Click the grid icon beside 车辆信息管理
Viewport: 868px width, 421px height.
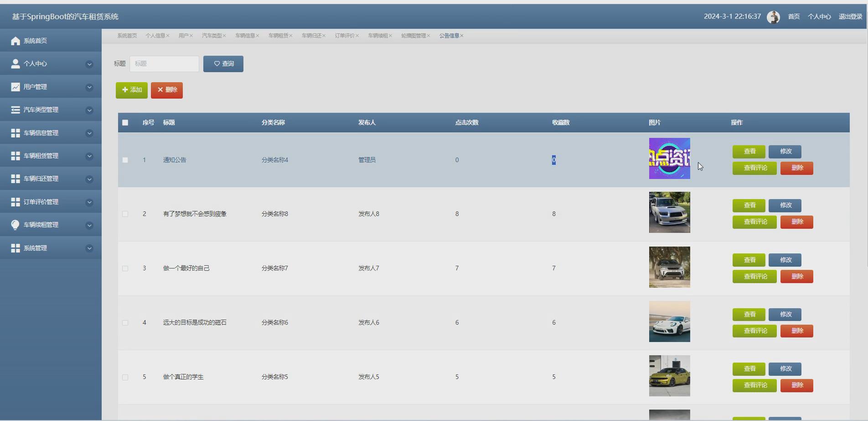15,133
